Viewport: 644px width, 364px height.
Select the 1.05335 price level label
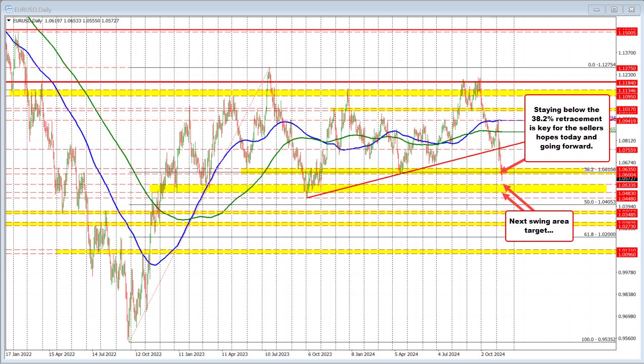click(x=626, y=185)
